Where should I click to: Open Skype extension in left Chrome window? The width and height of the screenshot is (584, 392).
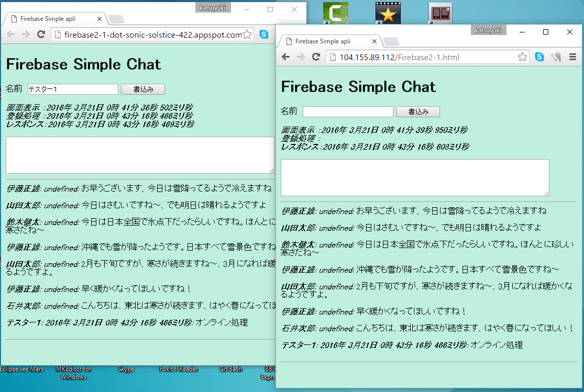[x=264, y=34]
